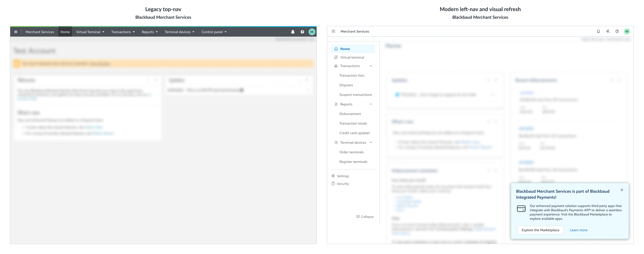Viewport: 644px width, 254px height.
Task: Click the hamburger menu icon beside Merchant Services
Action: [x=333, y=31]
